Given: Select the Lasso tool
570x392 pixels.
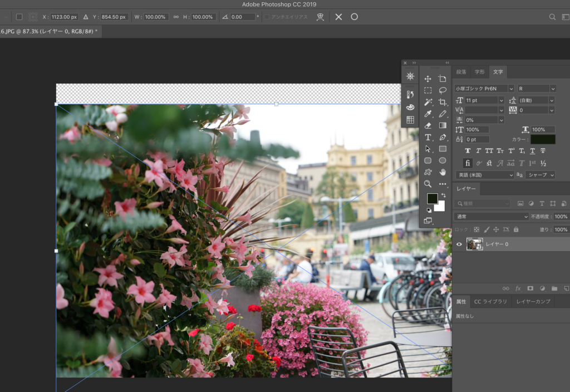Looking at the screenshot, I should pyautogui.click(x=443, y=90).
